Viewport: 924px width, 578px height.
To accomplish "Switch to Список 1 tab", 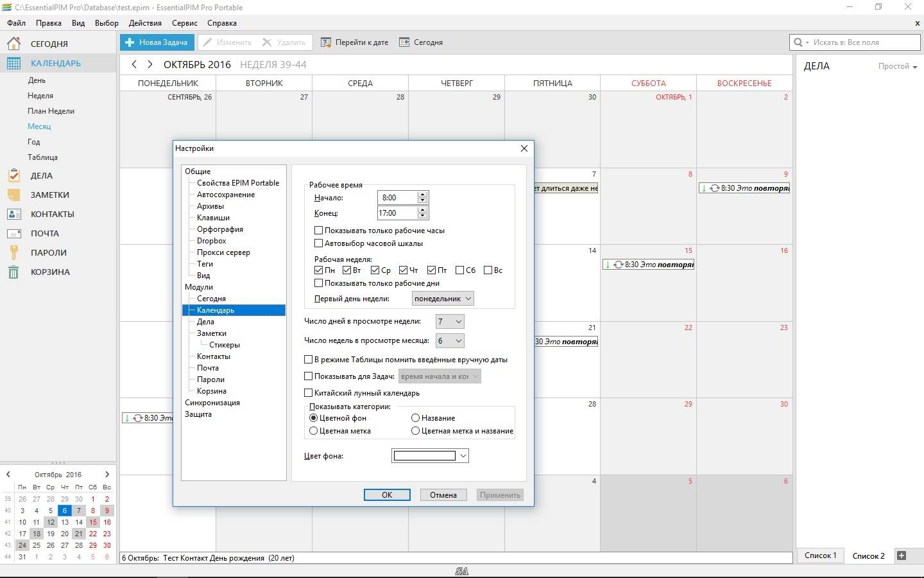I will pos(821,556).
